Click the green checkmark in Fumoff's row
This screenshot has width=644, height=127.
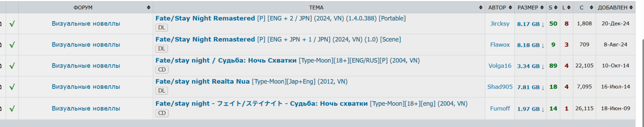coord(12,109)
